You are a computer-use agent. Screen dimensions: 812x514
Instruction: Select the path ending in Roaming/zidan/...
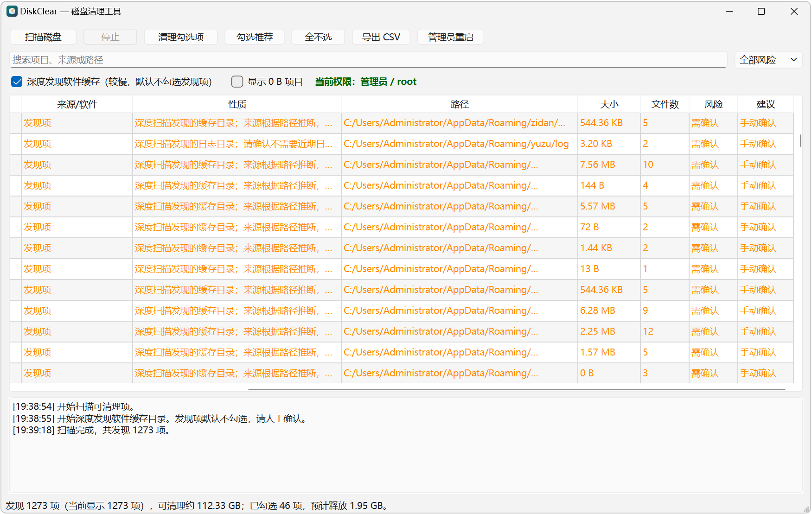point(460,123)
